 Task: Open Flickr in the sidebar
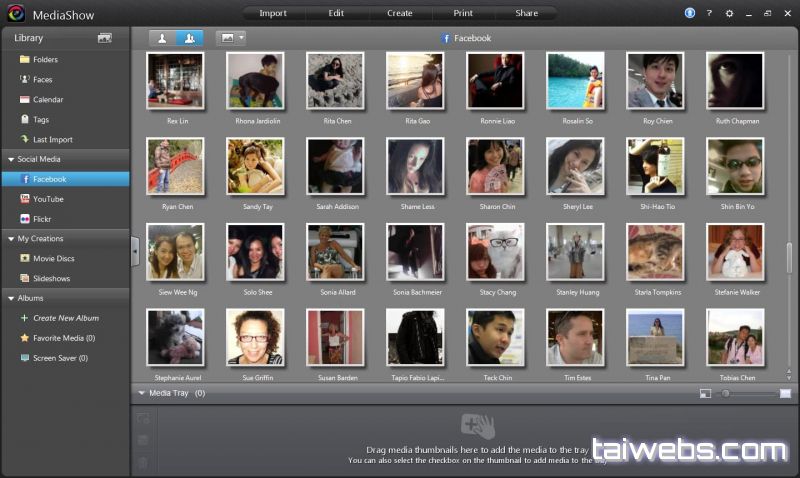point(42,218)
